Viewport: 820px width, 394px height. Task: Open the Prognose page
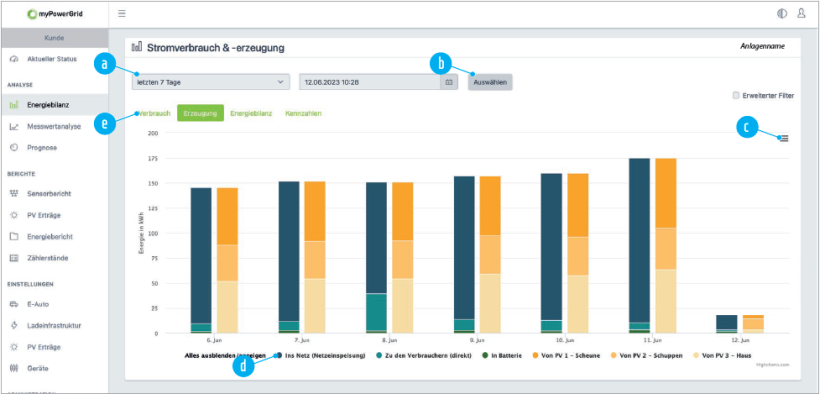pyautogui.click(x=42, y=148)
